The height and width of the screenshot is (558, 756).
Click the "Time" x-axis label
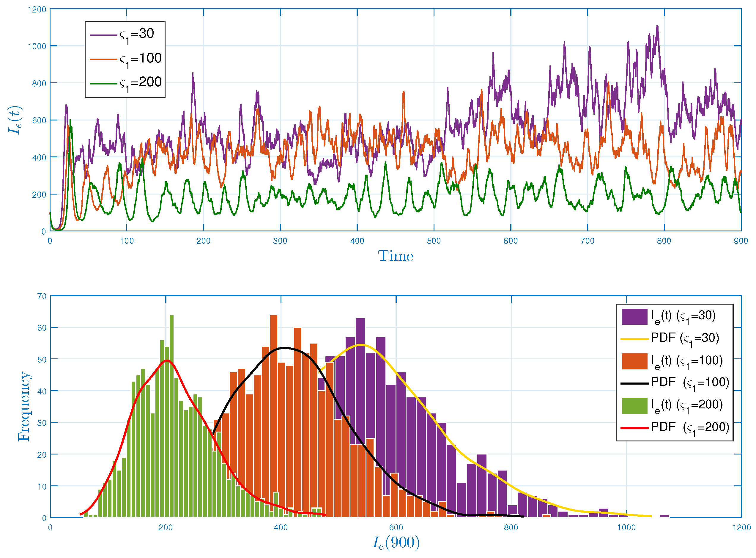pyautogui.click(x=395, y=256)
